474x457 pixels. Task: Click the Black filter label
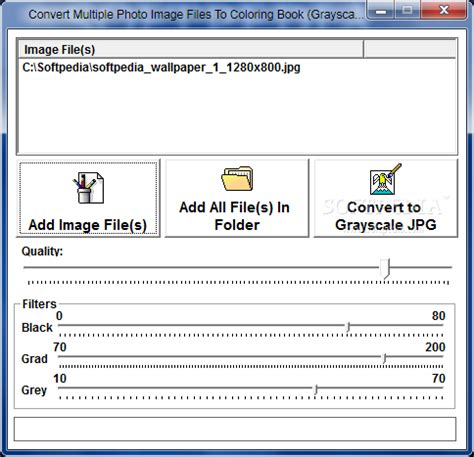pos(37,328)
